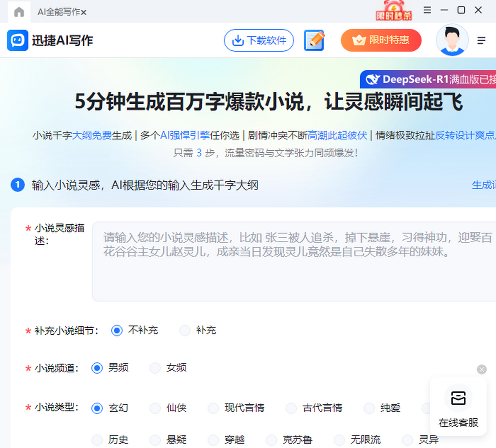
Task: Open the user avatar profile
Action: [452, 40]
